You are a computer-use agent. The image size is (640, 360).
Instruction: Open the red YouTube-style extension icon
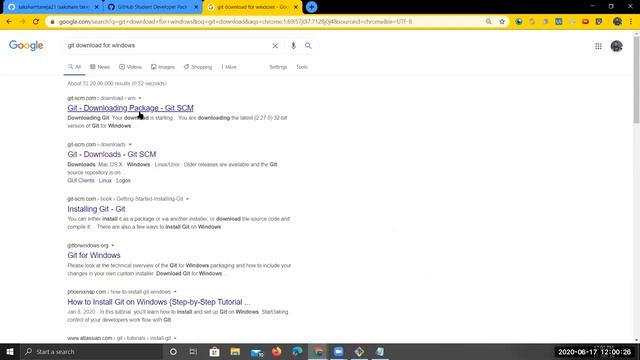pyautogui.click(x=585, y=22)
